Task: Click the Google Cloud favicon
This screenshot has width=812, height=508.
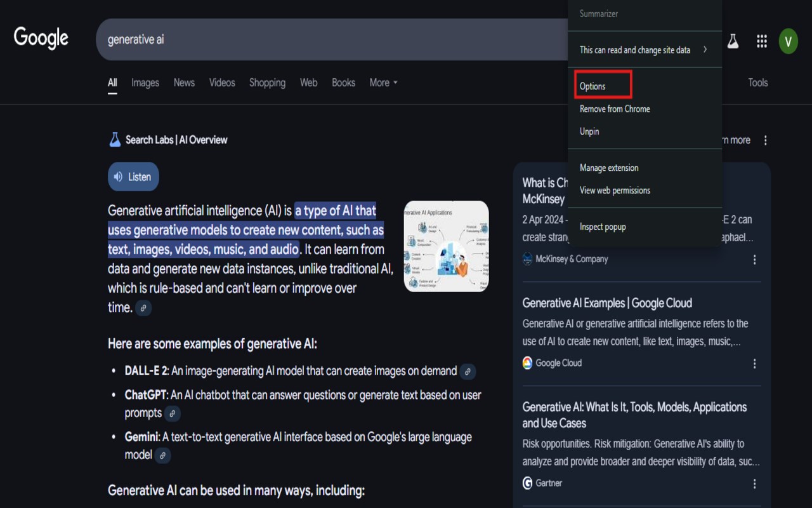Action: click(x=527, y=363)
